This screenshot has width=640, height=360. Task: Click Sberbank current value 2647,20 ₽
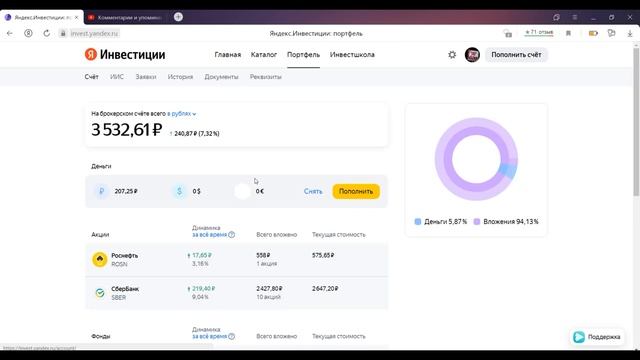(325, 289)
